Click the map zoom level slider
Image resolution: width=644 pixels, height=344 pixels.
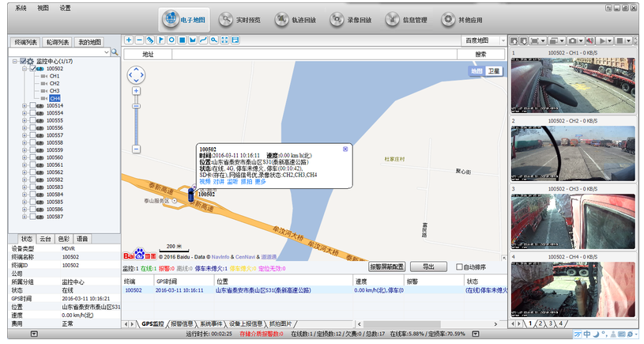tap(136, 119)
